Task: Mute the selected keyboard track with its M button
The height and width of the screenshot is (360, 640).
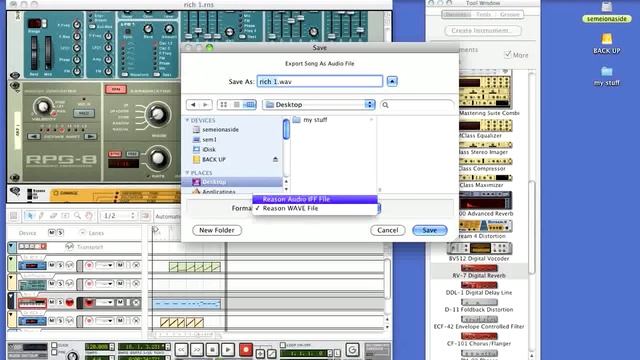Action: click(52, 302)
